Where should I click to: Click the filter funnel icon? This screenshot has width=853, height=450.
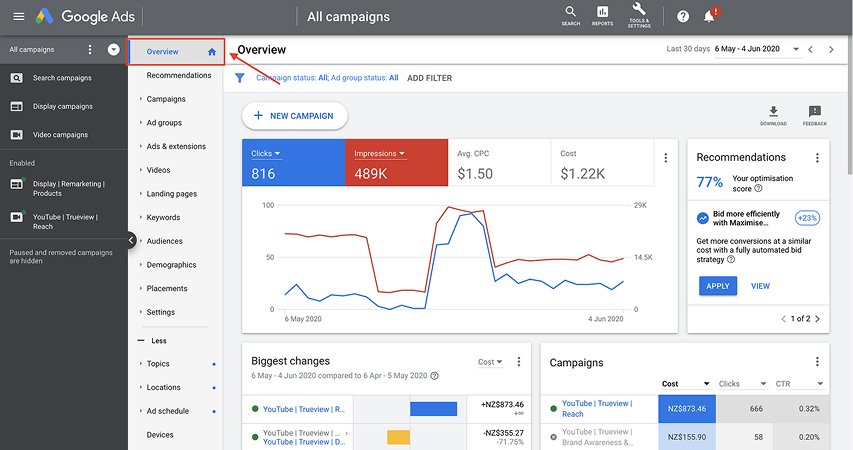click(x=240, y=77)
